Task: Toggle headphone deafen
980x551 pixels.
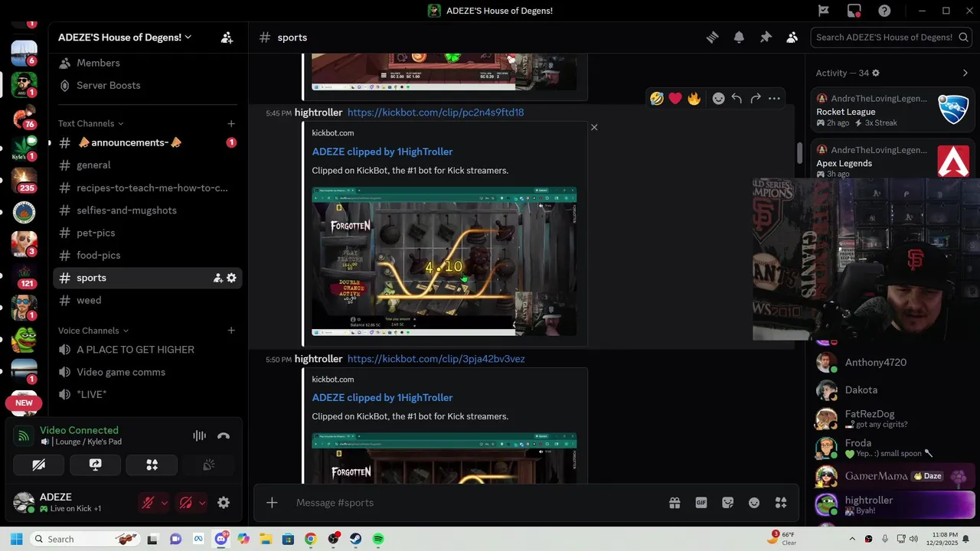Action: [x=185, y=503]
